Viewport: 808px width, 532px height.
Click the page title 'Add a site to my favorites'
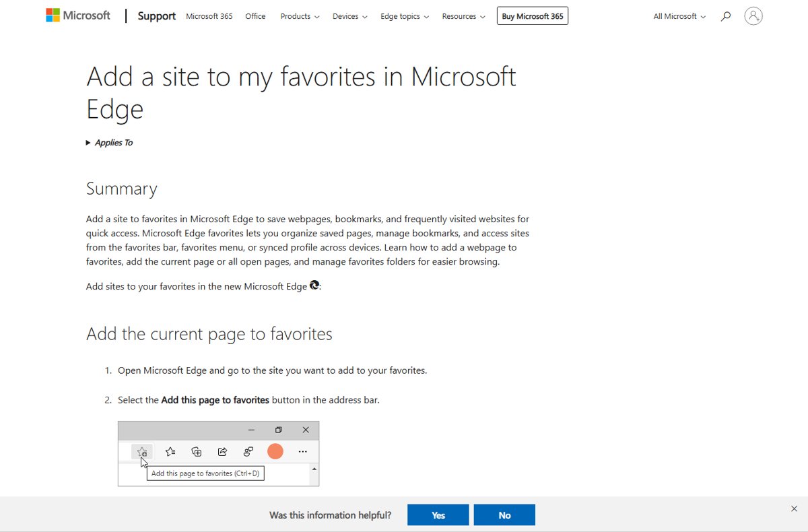[301, 93]
